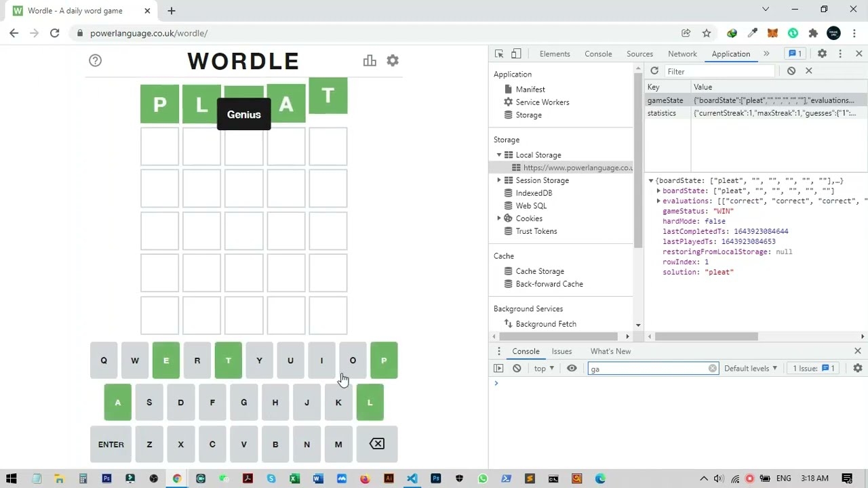Open the top frame context dropdown
Screen dimensions: 868x488
click(x=542, y=368)
